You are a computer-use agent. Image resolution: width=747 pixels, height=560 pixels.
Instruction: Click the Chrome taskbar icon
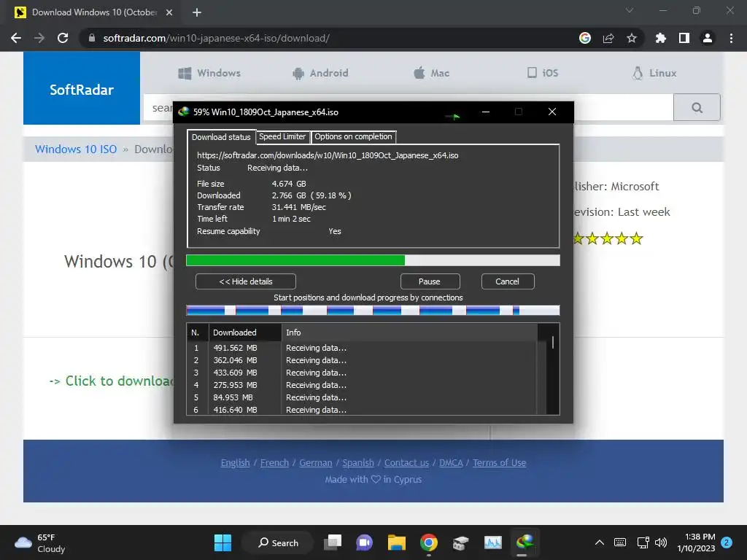(x=429, y=542)
